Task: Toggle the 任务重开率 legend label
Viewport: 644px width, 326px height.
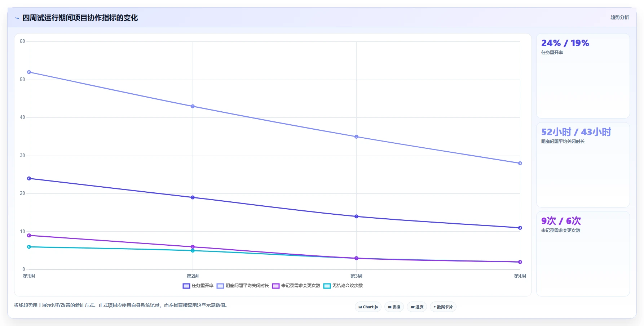Action: (203, 286)
